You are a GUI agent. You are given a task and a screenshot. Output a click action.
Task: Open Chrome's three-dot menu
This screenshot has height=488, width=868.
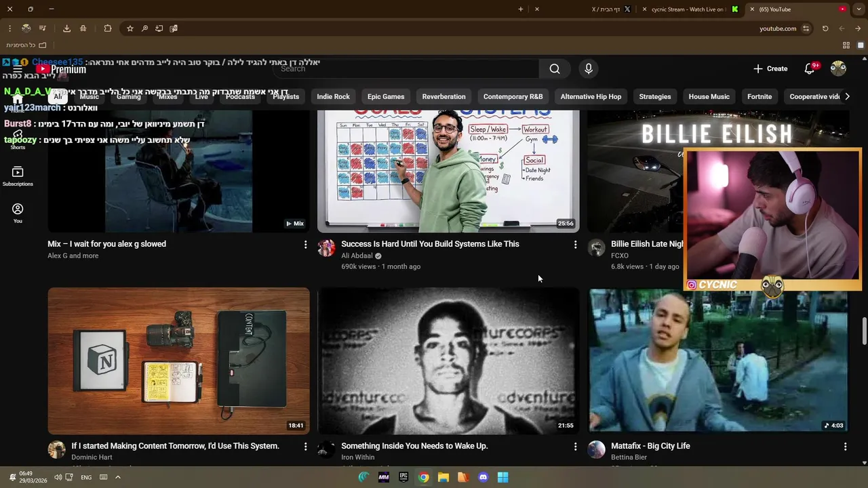9,28
